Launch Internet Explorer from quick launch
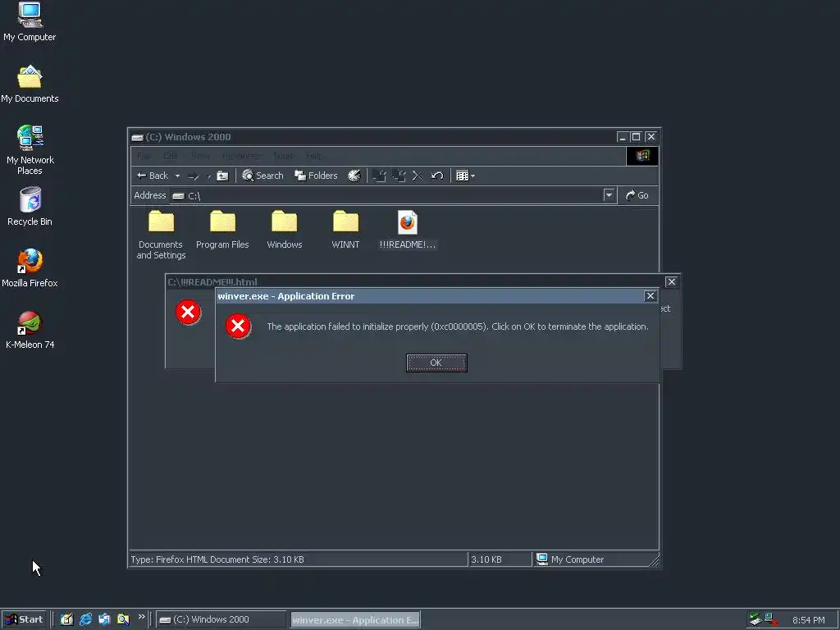Screen dimensions: 840x630 (85, 619)
